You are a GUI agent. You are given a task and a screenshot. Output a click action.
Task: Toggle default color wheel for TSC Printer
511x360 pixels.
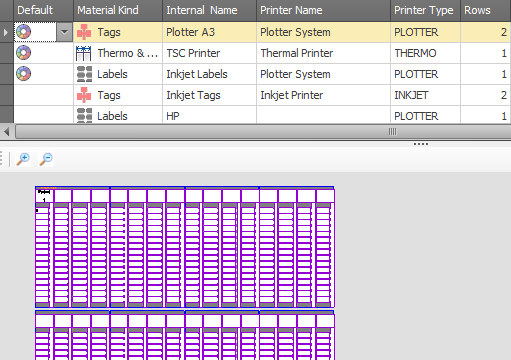tap(24, 53)
